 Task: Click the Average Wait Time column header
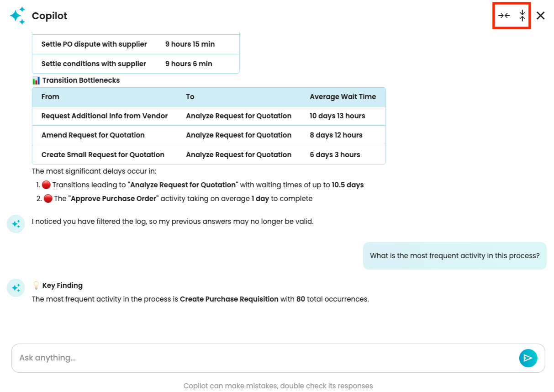(343, 97)
